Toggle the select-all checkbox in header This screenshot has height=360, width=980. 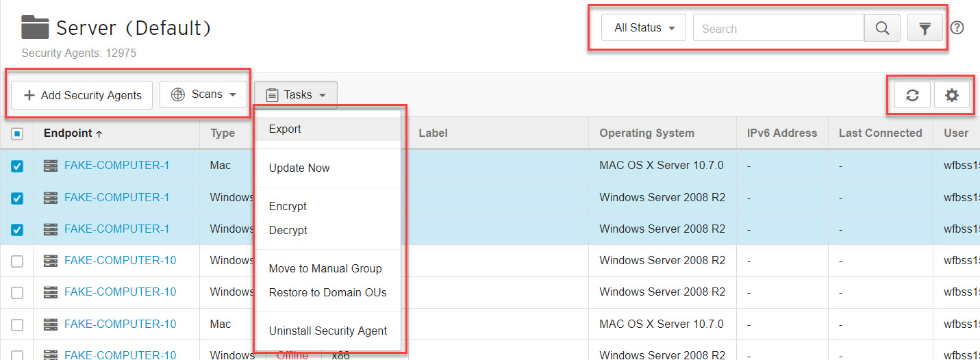(x=17, y=133)
